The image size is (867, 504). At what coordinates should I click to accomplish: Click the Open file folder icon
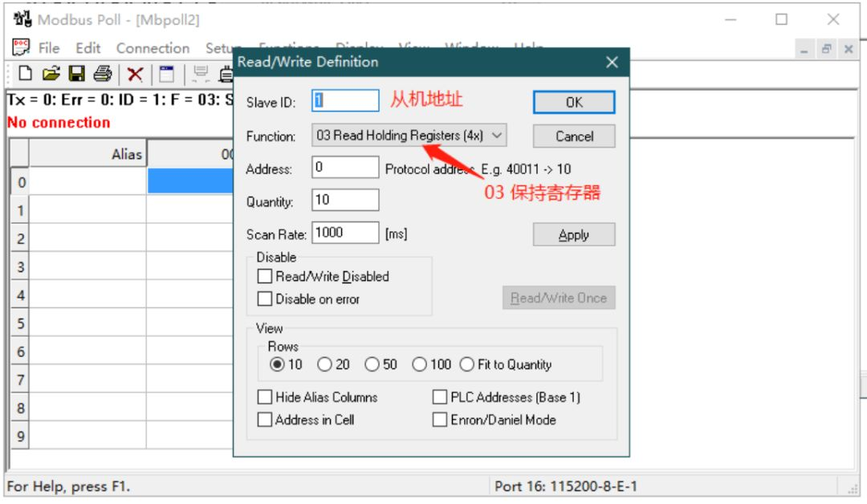[51, 74]
